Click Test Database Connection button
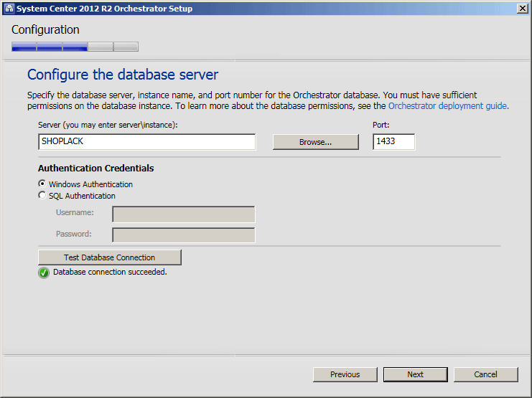The image size is (532, 398). tap(110, 257)
